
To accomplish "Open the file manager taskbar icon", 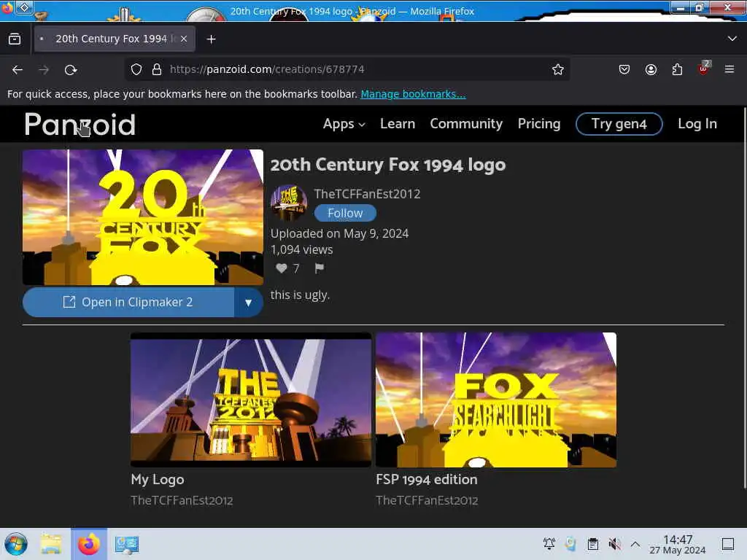I will pyautogui.click(x=52, y=544).
